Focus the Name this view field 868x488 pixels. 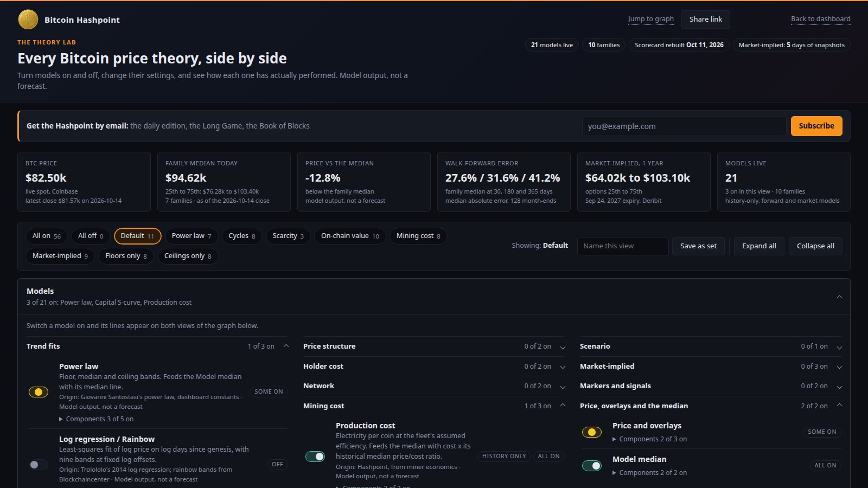[623, 246]
